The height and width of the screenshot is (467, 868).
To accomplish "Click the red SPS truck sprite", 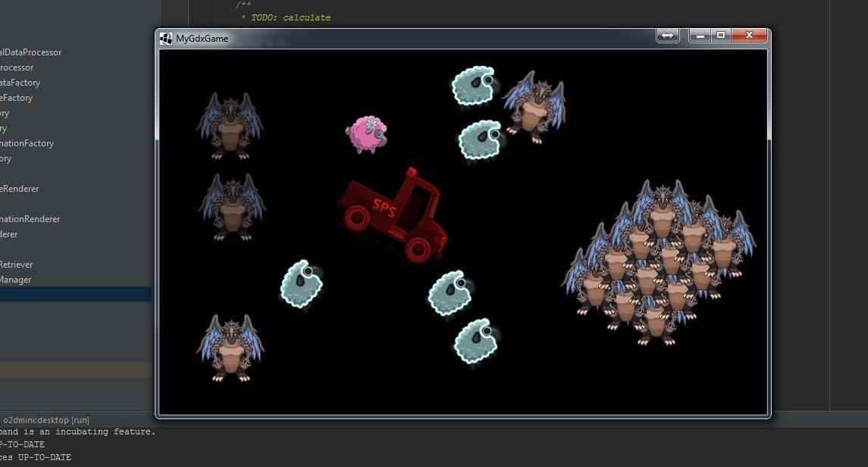I will (x=392, y=216).
